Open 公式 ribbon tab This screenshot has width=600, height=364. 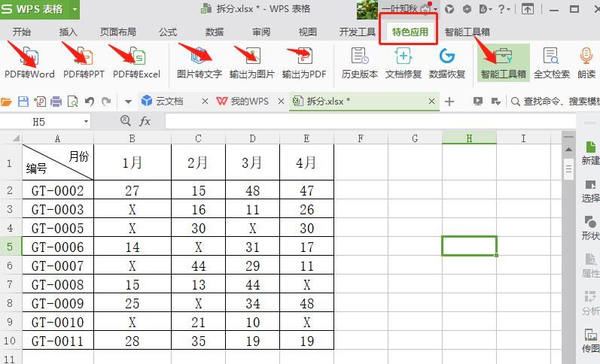pyautogui.click(x=168, y=32)
